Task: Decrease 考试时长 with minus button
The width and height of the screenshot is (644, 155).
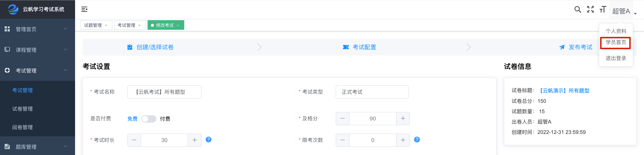Action: (134, 140)
